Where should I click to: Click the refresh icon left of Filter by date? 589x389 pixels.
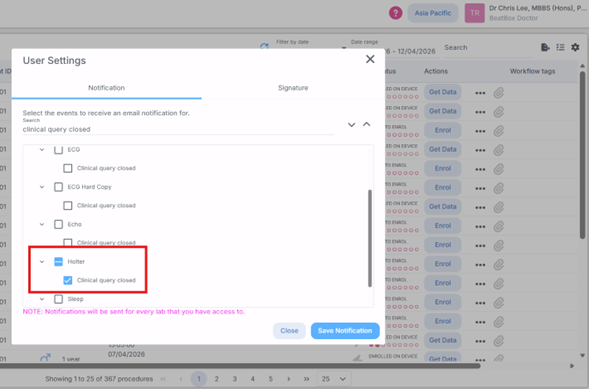264,46
